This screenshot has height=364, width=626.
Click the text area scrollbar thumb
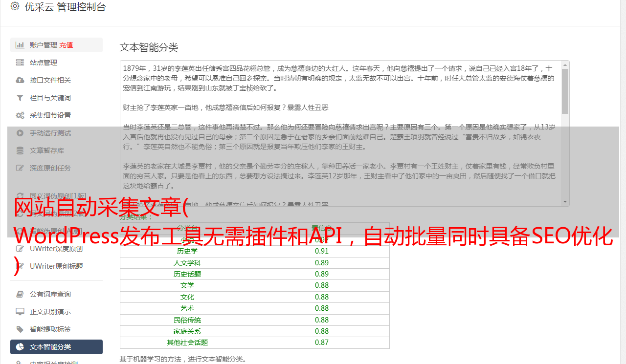565,91
